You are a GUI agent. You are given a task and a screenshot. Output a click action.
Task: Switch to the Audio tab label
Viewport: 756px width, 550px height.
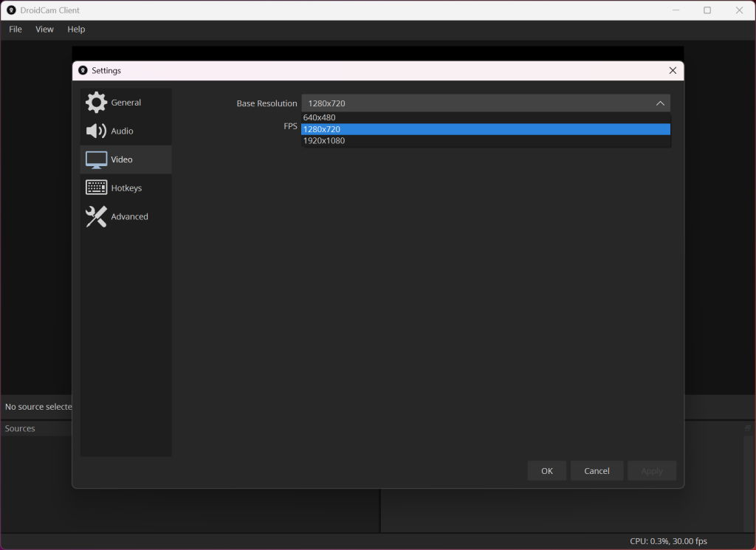pos(122,131)
